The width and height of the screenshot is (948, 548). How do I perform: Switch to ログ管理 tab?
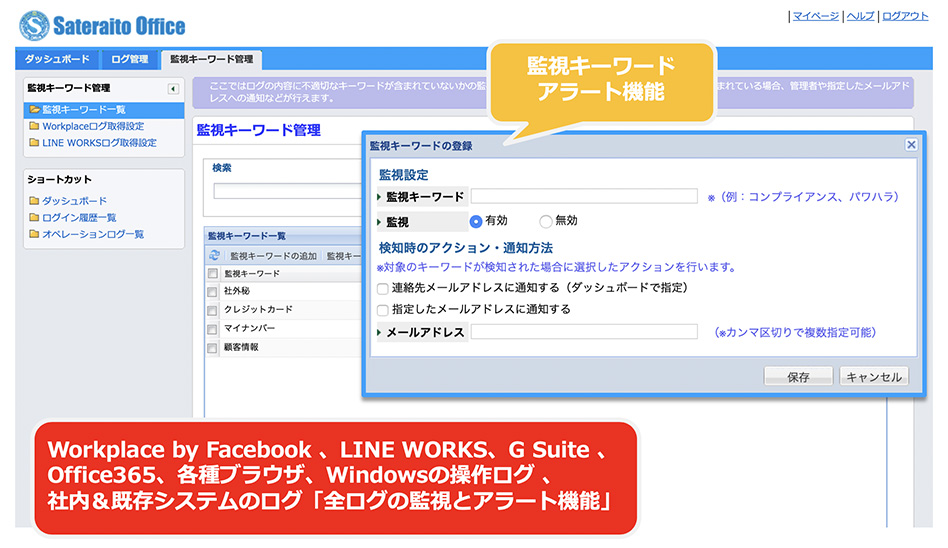pos(129,59)
